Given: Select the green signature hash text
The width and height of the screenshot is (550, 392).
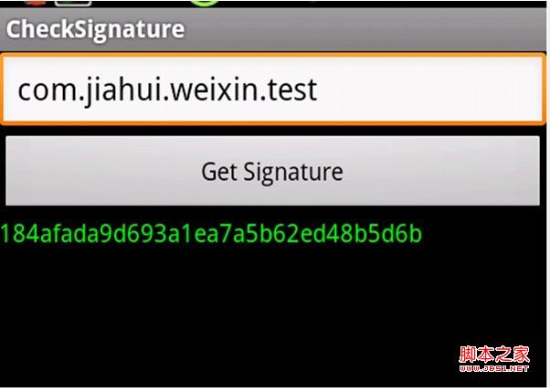Looking at the screenshot, I should (211, 233).
